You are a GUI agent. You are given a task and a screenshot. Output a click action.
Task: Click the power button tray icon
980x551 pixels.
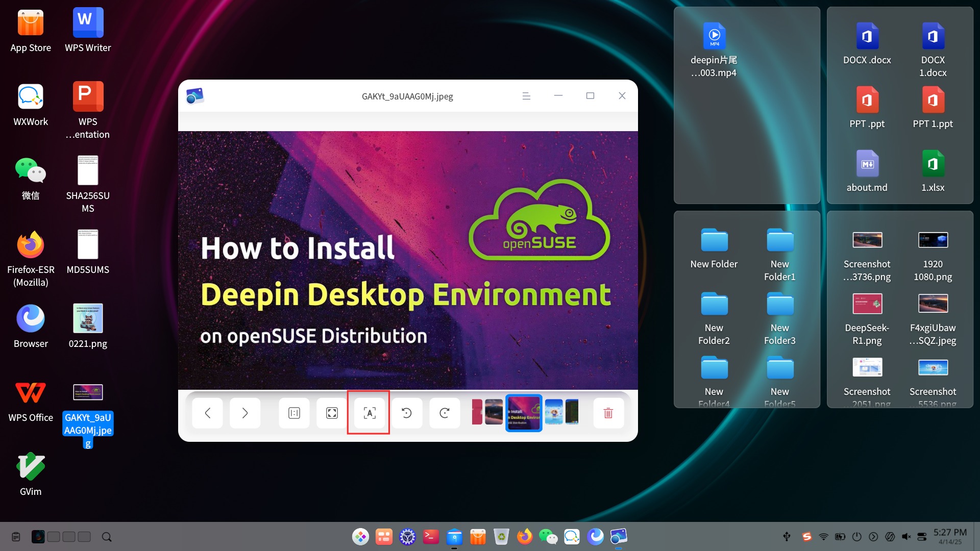tap(857, 537)
